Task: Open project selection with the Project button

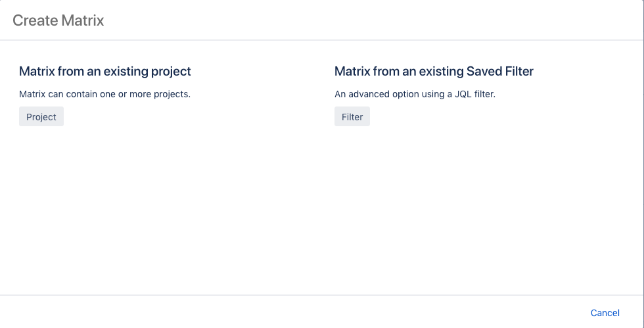Action: click(x=41, y=117)
